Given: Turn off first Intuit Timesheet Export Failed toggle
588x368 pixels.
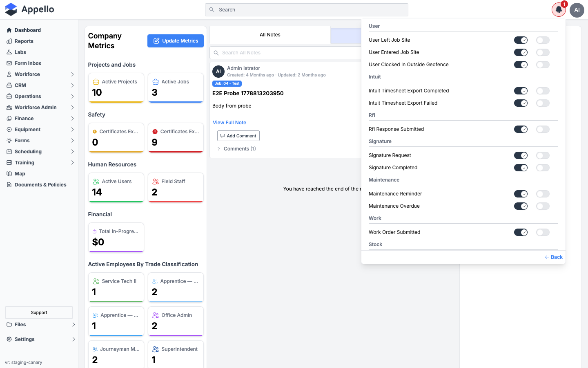Looking at the screenshot, I should [521, 103].
